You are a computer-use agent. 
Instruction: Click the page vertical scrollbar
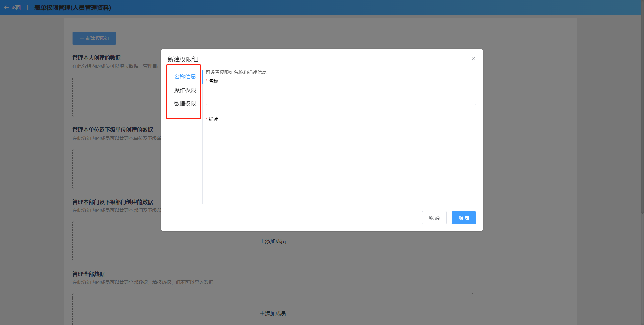click(642, 107)
